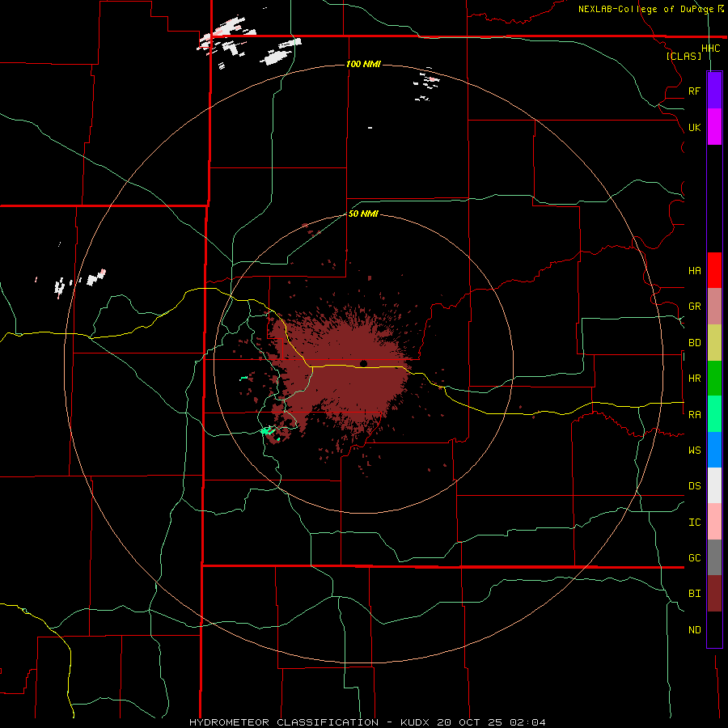This screenshot has height=728, width=728.
Task: Click the ND black legend swatch
Action: pyautogui.click(x=714, y=629)
